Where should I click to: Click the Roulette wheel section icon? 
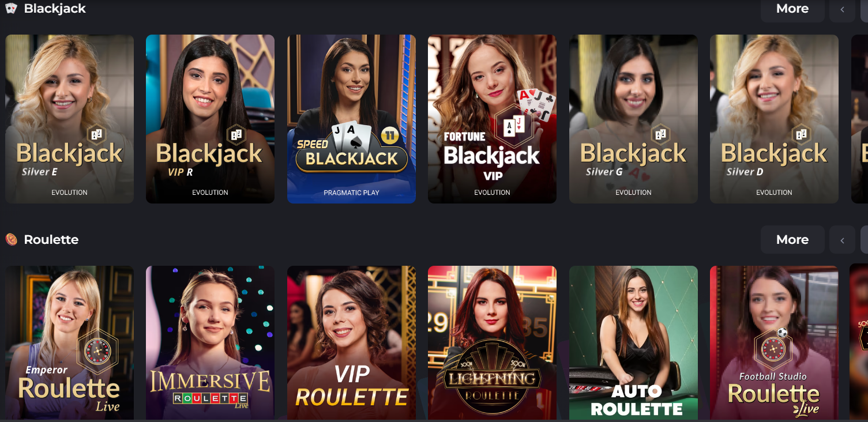click(11, 239)
